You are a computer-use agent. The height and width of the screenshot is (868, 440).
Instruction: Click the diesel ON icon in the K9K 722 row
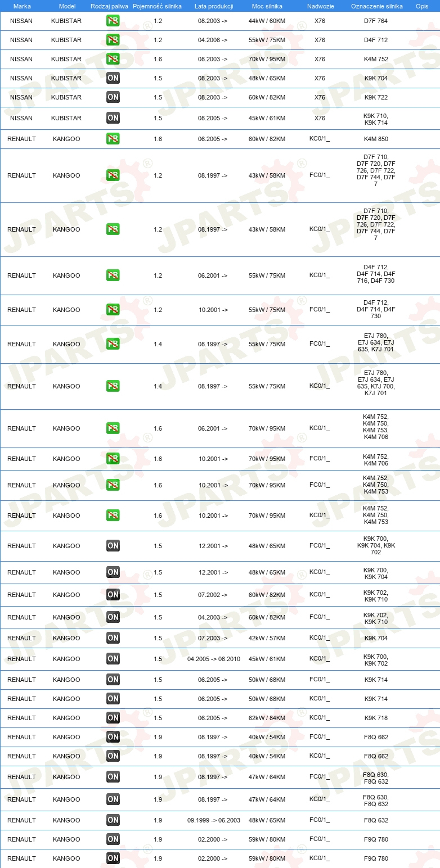pyautogui.click(x=113, y=97)
